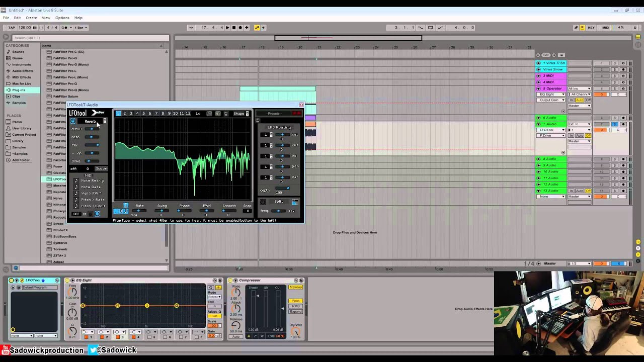Enable Note Retrig MIDI option
The height and width of the screenshot is (362, 644).
[76, 180]
